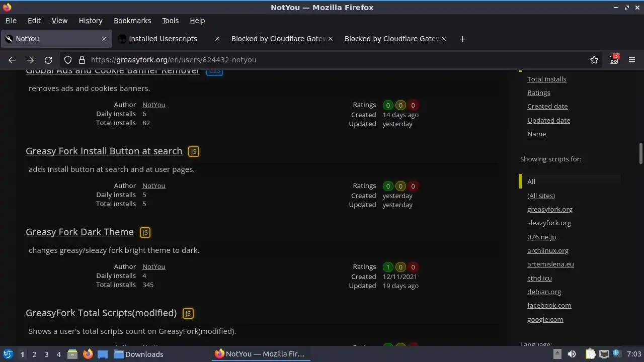Close second Blocked by Cloudflare tab
The height and width of the screenshot is (362, 644).
(444, 39)
